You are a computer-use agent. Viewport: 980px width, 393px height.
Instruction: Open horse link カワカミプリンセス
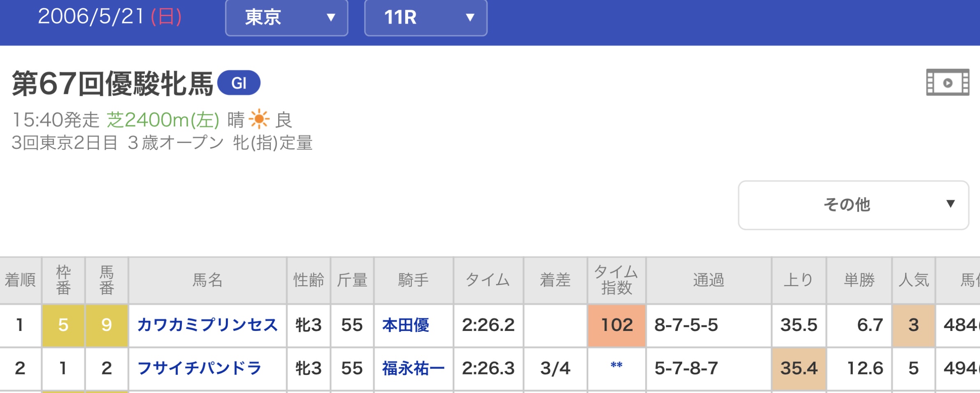pyautogui.click(x=208, y=325)
